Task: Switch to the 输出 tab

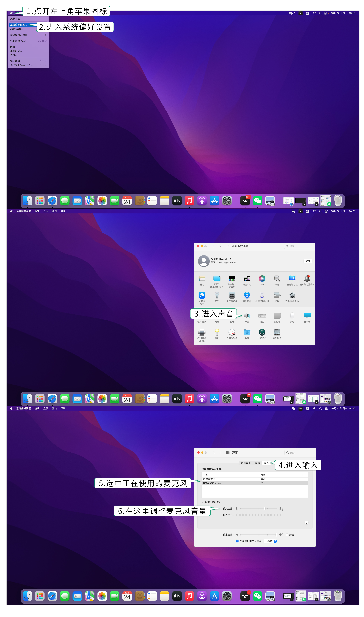Action: tap(257, 463)
